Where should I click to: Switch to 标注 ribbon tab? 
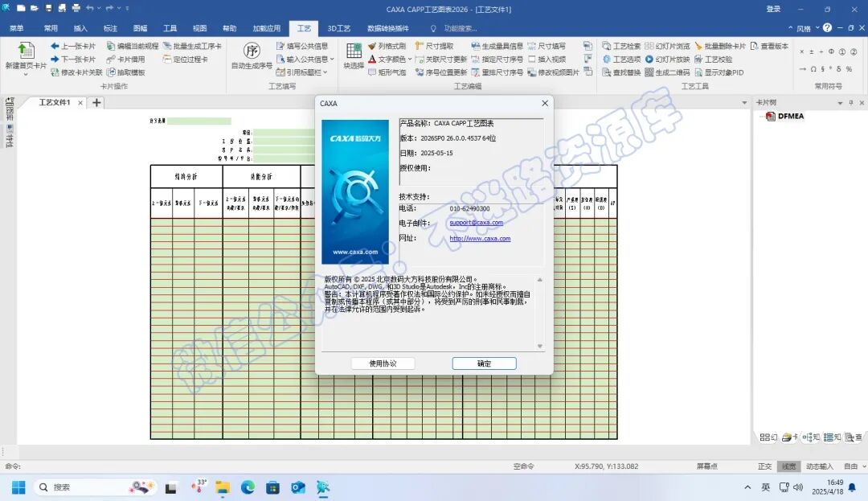pos(110,28)
